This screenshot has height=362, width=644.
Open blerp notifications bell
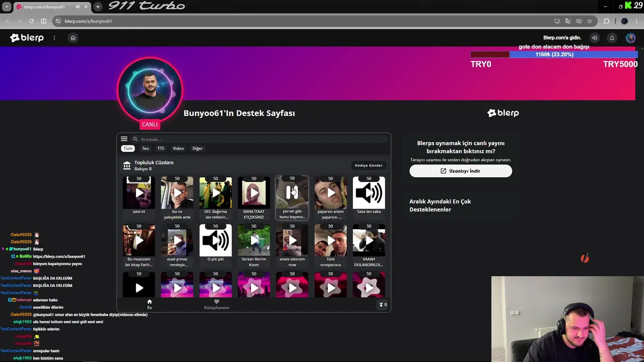(x=612, y=38)
